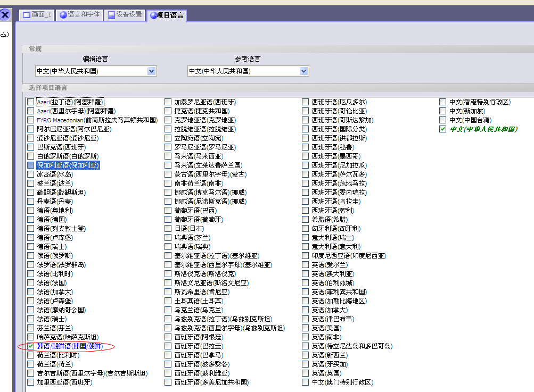This screenshot has height=392, width=534.
Task: Open the 设备设置 tab
Action: [125, 15]
